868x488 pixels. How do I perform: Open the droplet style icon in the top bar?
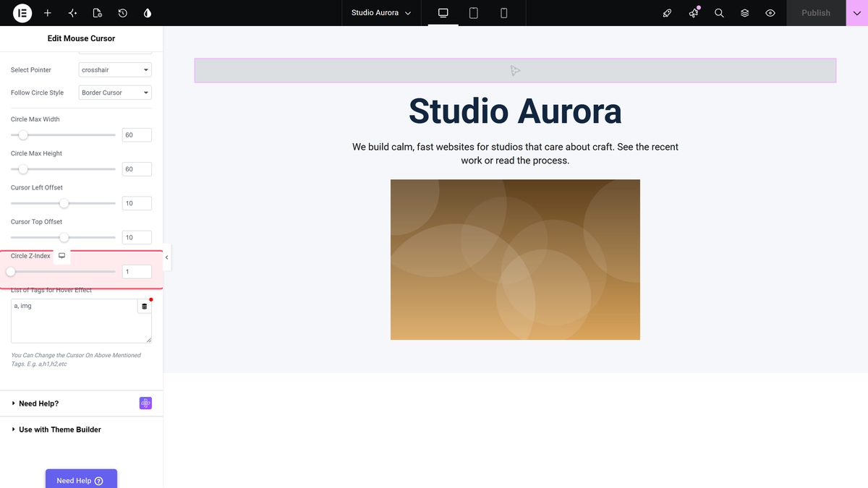pyautogui.click(x=148, y=13)
